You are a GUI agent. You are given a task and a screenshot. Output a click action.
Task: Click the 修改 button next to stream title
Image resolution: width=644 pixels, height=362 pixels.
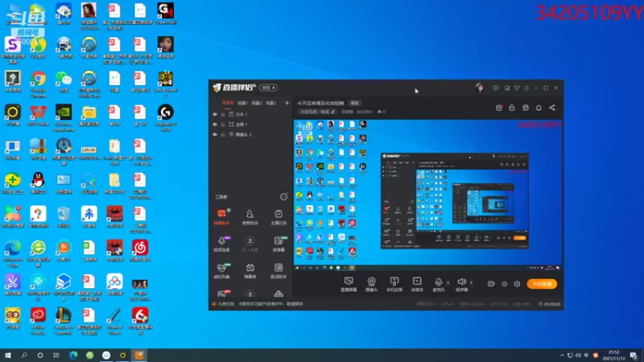tap(354, 103)
